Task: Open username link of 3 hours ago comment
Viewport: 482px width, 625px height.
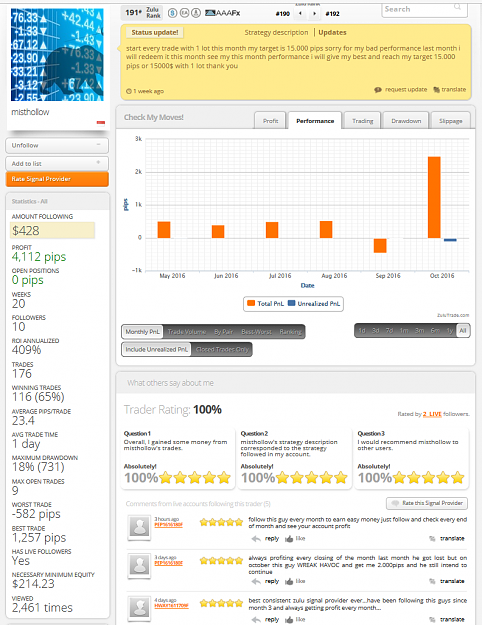Action: coord(168,525)
